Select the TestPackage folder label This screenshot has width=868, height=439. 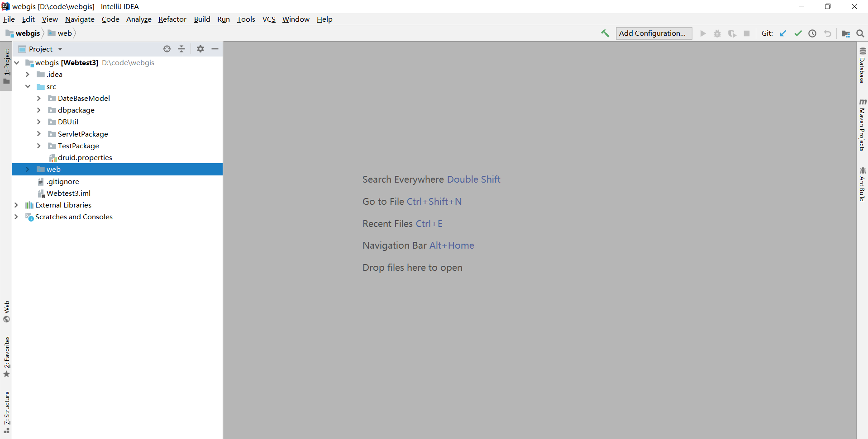point(78,146)
